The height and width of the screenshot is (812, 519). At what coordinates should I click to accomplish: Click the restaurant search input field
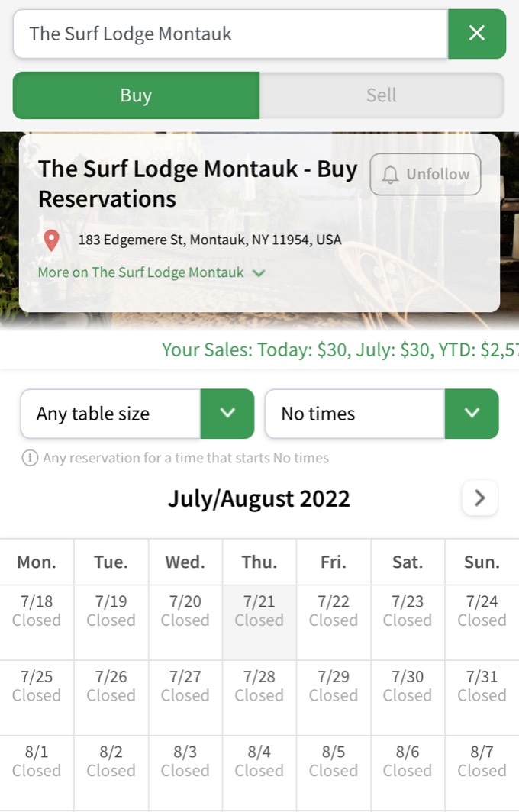pos(229,34)
